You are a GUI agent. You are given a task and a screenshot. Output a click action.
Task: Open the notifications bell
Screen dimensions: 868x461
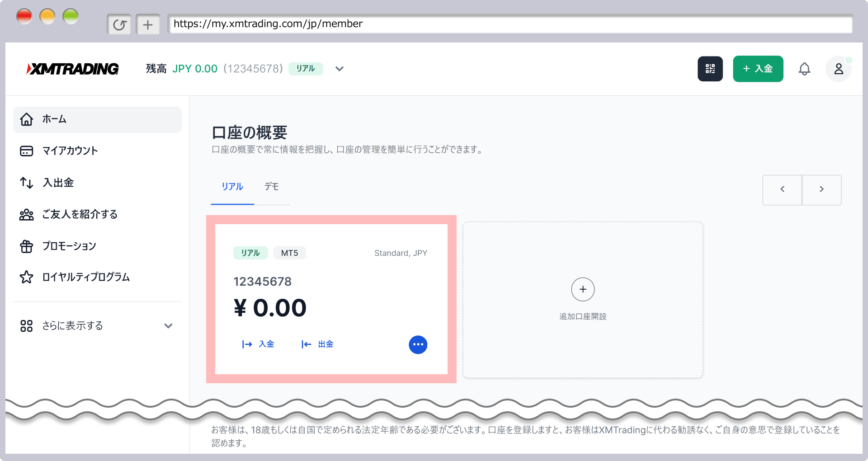pyautogui.click(x=804, y=69)
